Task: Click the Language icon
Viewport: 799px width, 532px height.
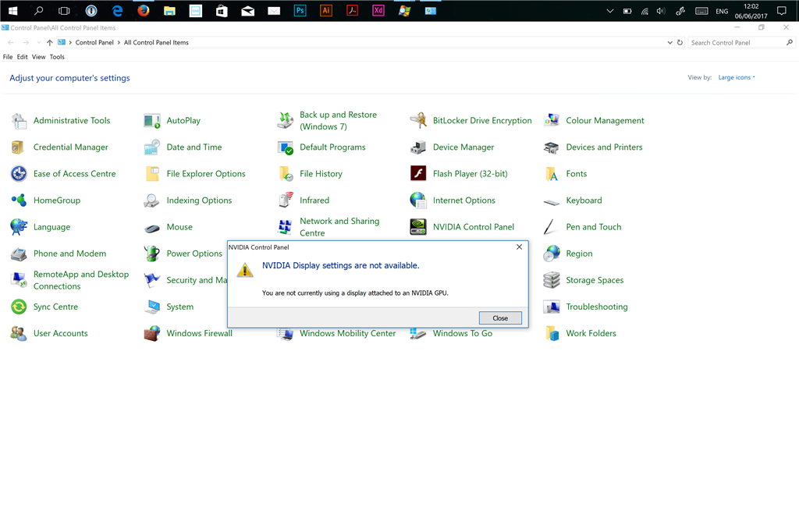Action: click(x=19, y=227)
